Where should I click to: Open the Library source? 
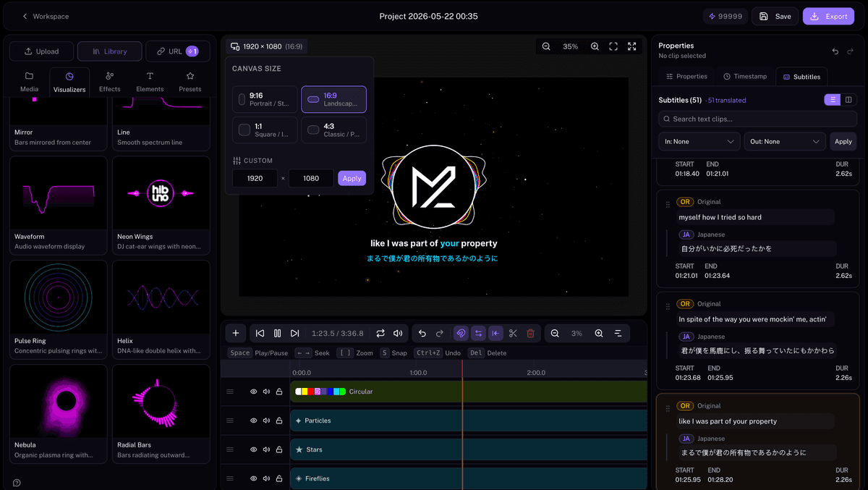pos(109,51)
